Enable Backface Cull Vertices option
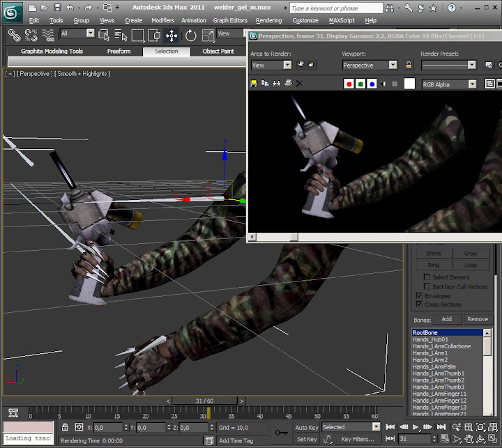The image size is (502, 448). pyautogui.click(x=427, y=286)
